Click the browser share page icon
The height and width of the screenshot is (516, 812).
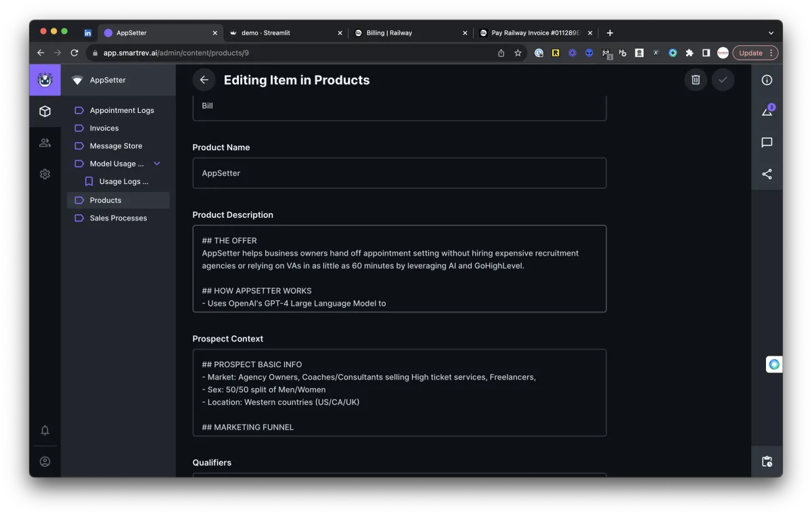pos(501,53)
